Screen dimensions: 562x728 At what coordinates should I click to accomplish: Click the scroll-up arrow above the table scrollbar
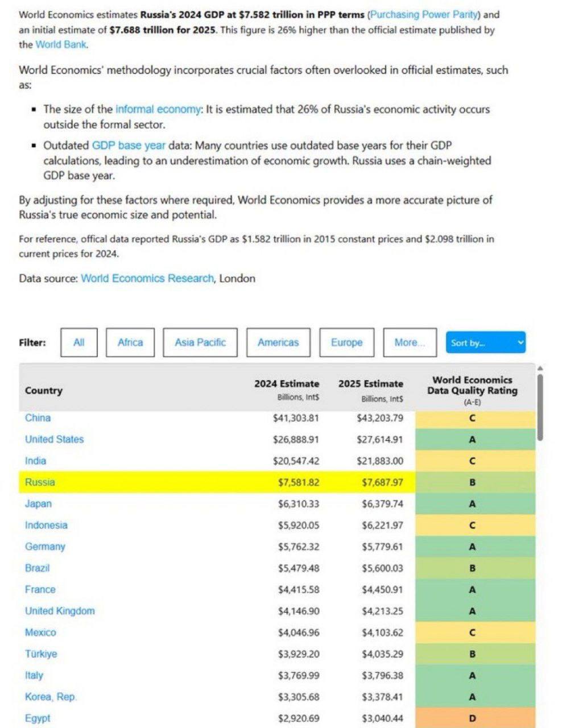[540, 367]
